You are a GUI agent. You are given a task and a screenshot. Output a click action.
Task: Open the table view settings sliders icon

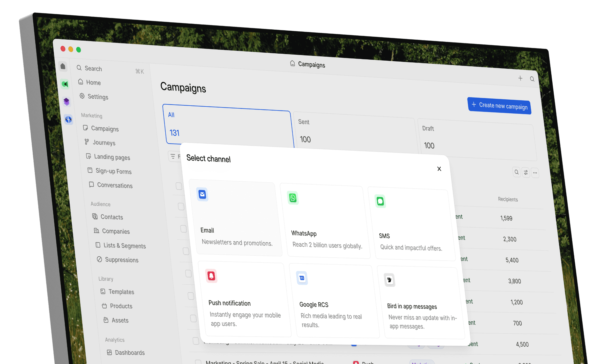(526, 172)
